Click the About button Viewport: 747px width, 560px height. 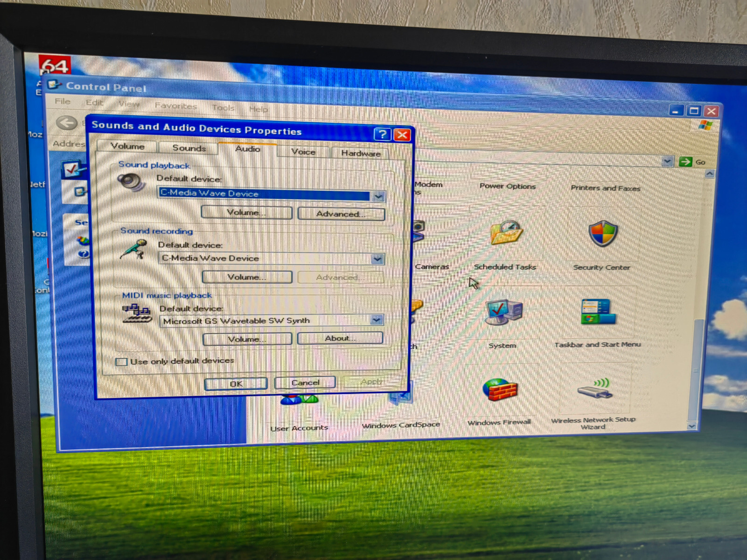[340, 338]
